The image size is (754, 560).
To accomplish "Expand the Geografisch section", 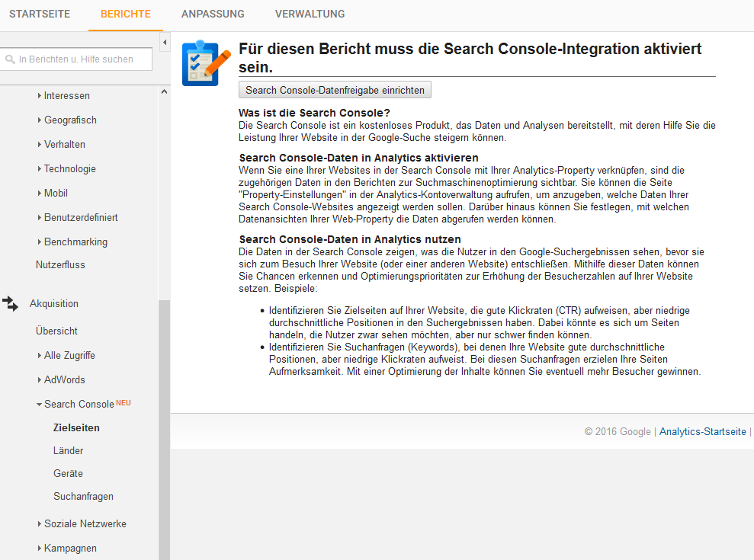I will pos(67,120).
